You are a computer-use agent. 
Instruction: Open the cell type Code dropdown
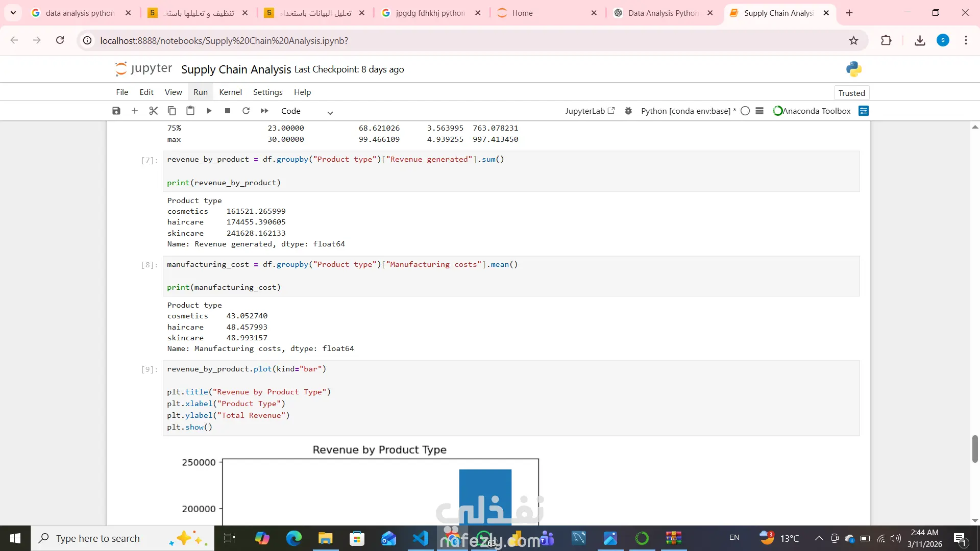[307, 111]
